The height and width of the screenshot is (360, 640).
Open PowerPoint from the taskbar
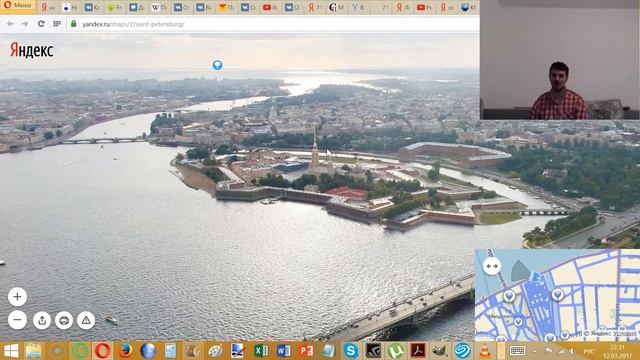pyautogui.click(x=306, y=351)
